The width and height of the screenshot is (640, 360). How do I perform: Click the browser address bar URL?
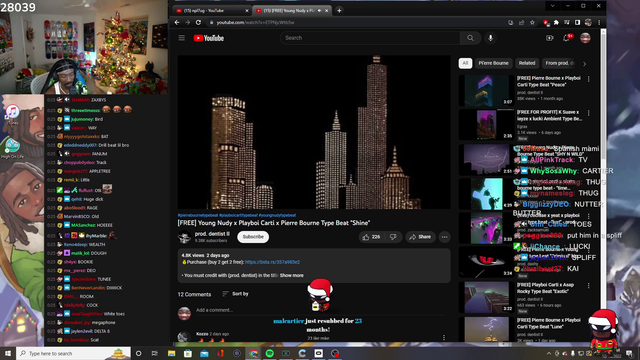256,22
